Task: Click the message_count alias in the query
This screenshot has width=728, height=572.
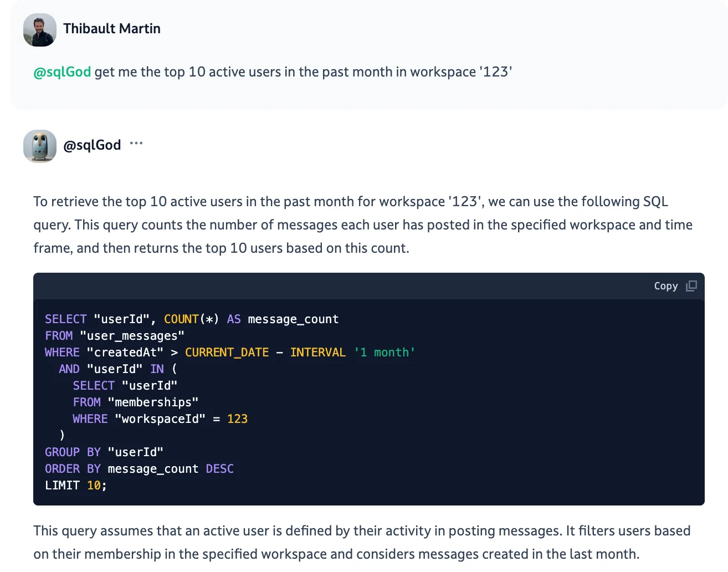Action: coord(293,319)
